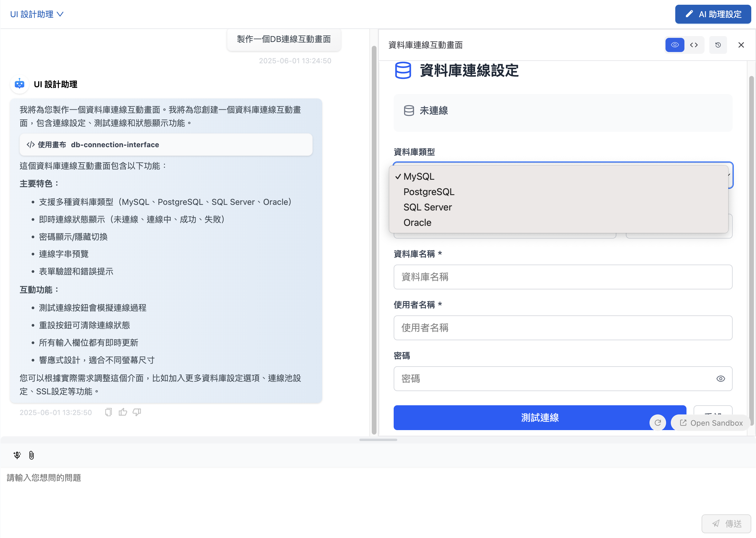Image resolution: width=756 pixels, height=538 pixels.
Task: Click the microphone icon in input area
Action: point(17,455)
